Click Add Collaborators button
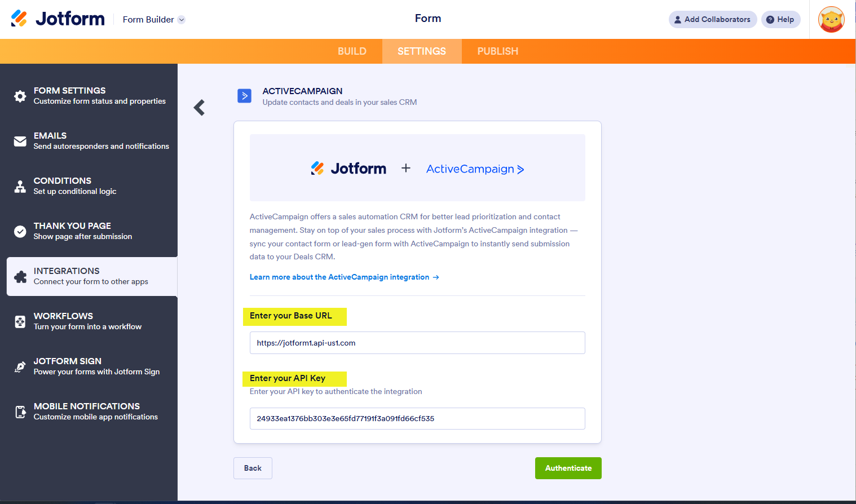This screenshot has width=856, height=504. coord(713,19)
